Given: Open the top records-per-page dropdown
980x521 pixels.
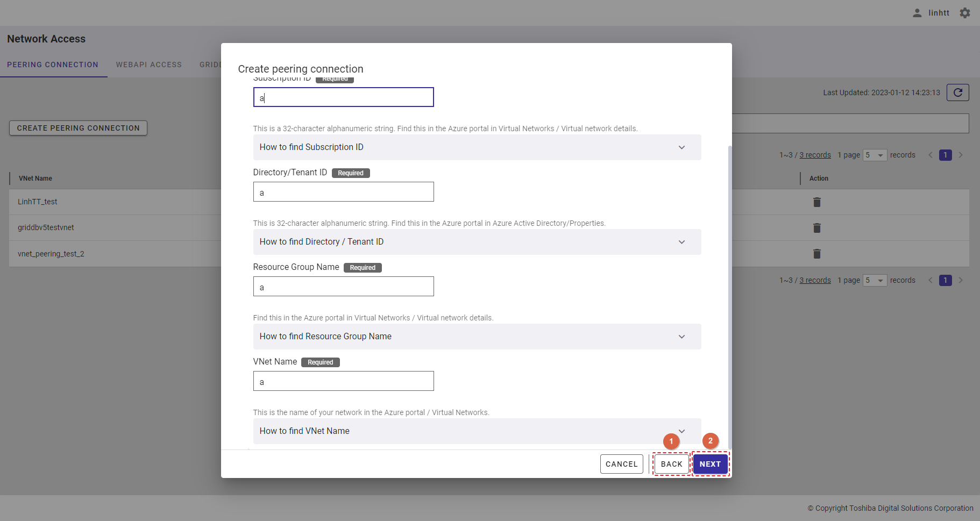Looking at the screenshot, I should (875, 155).
